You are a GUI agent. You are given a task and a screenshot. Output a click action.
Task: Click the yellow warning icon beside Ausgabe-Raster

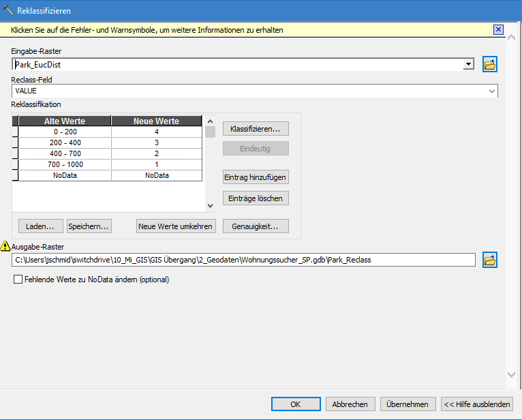pyautogui.click(x=6, y=246)
